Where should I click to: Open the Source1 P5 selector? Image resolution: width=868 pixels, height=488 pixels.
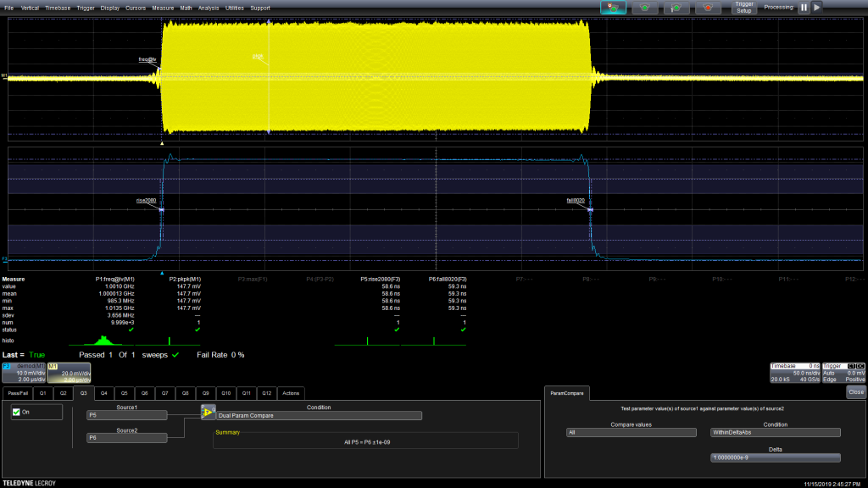coord(127,415)
